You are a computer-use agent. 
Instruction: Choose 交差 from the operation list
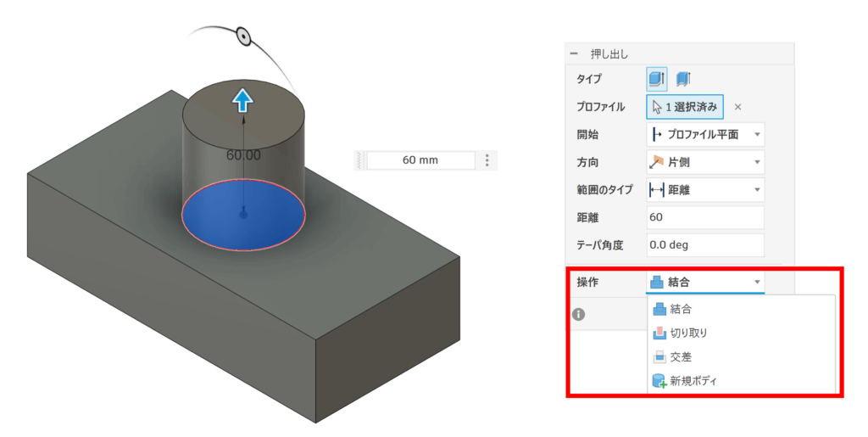[681, 357]
